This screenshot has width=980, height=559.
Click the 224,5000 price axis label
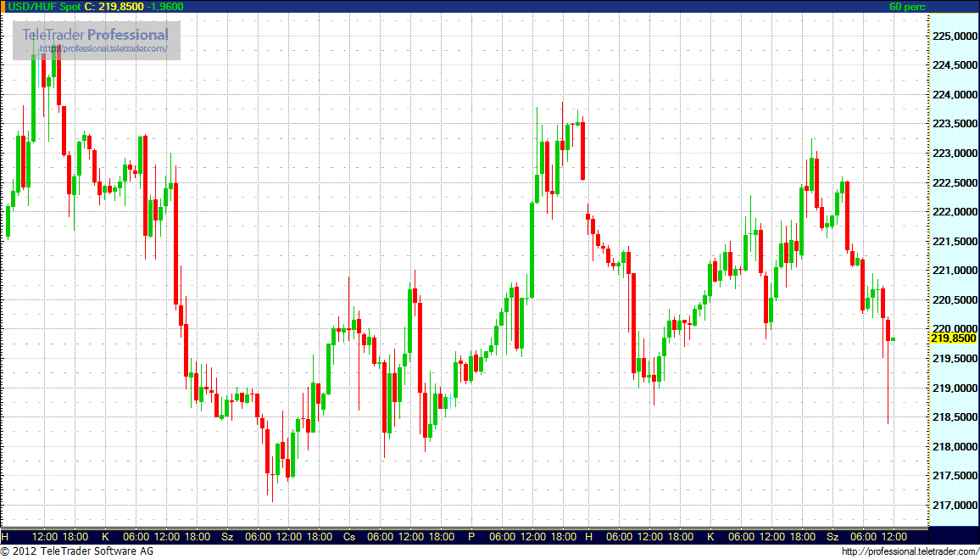[x=955, y=65]
